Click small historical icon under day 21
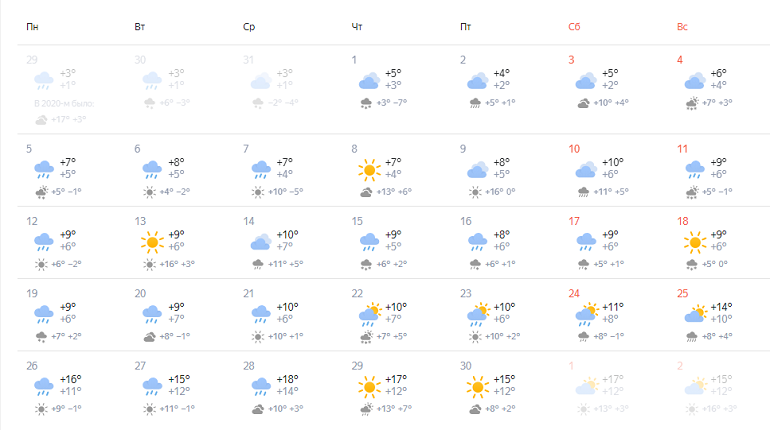 coord(258,337)
